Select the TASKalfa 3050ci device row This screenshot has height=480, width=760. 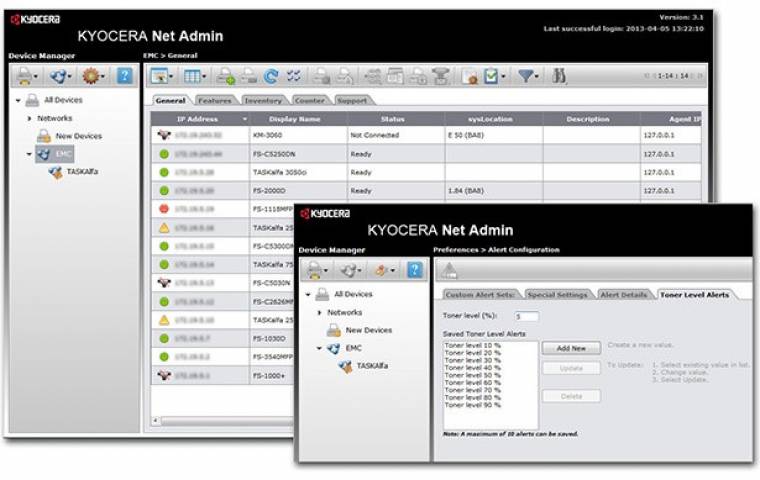(x=426, y=173)
